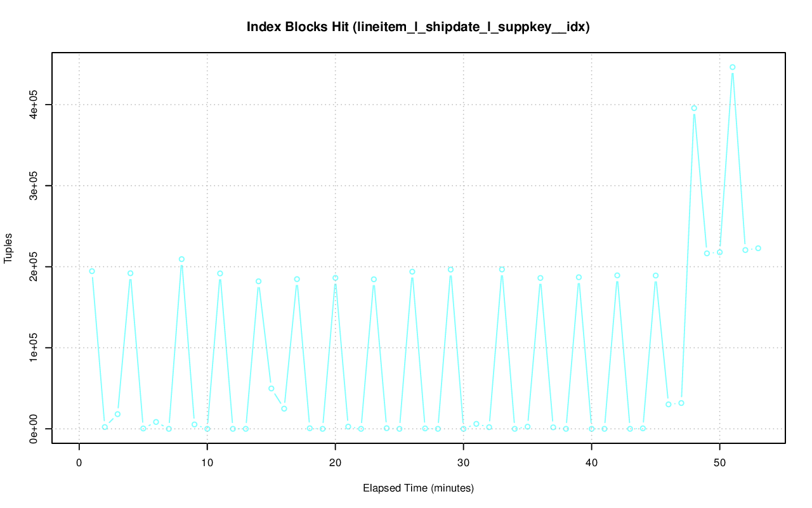Viewport: 812px width, 508px height.
Task: Click the first data point at minute 1
Action: [x=92, y=271]
